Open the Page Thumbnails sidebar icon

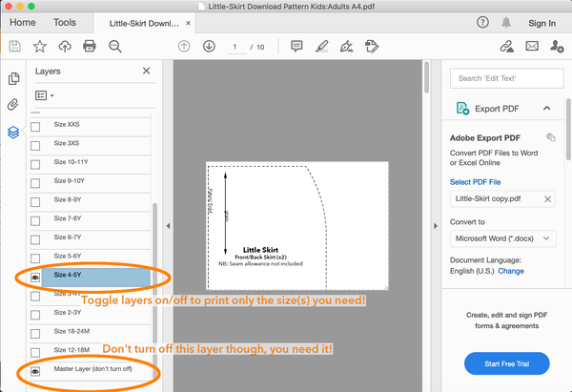point(13,79)
